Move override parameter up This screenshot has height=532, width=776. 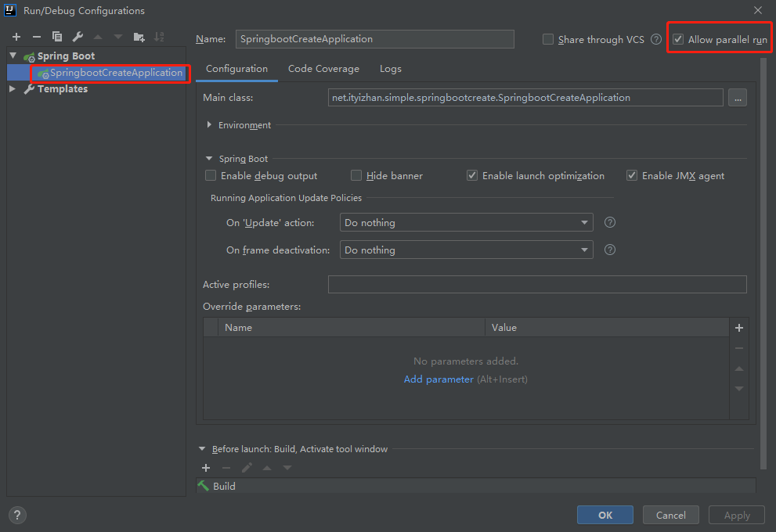(x=739, y=368)
